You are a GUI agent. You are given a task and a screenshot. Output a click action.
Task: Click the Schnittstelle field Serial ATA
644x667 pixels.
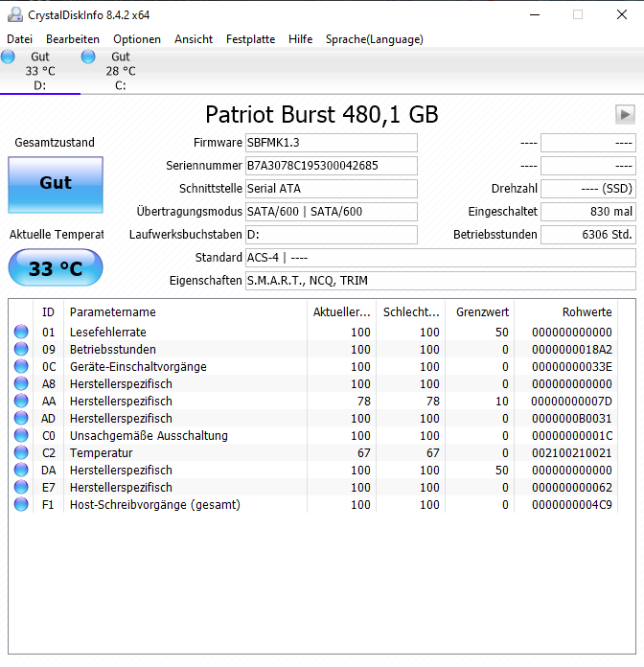tap(332, 189)
